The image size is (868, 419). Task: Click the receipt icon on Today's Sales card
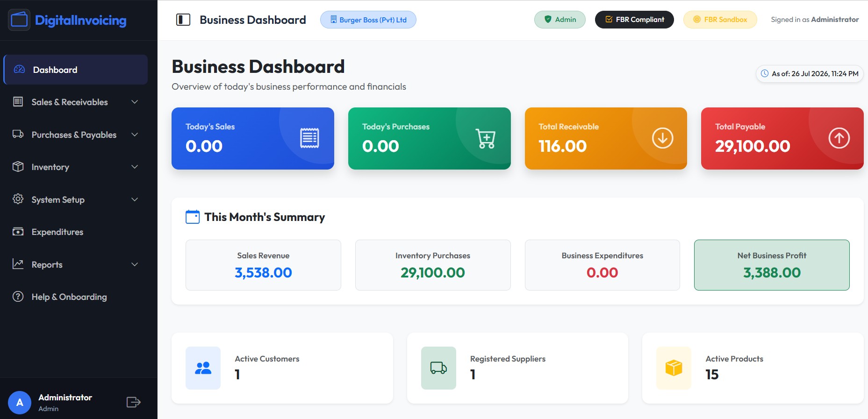[309, 138]
